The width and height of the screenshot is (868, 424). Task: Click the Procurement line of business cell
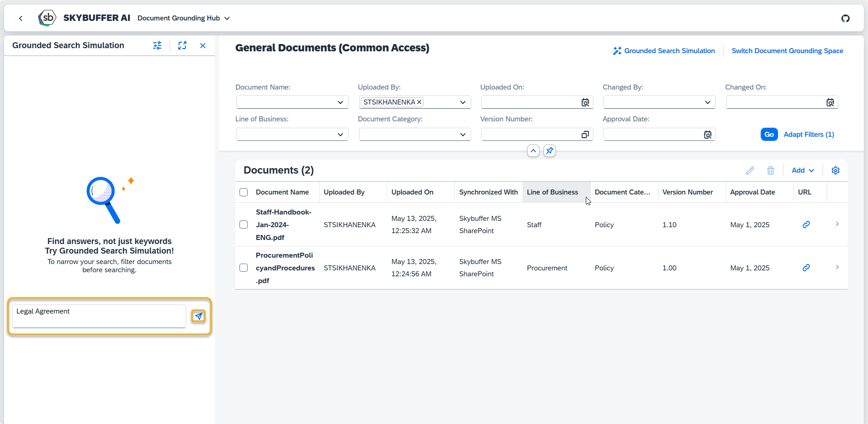pos(547,268)
